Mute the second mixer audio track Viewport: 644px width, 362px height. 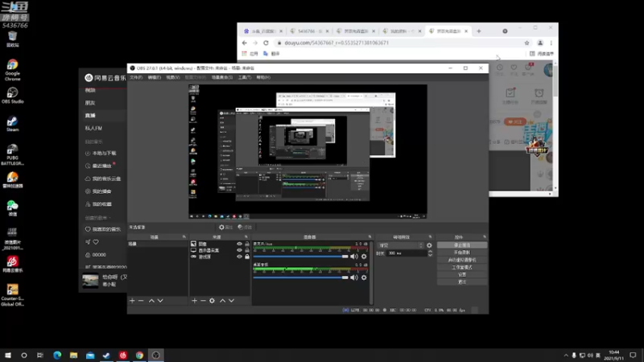pos(354,278)
